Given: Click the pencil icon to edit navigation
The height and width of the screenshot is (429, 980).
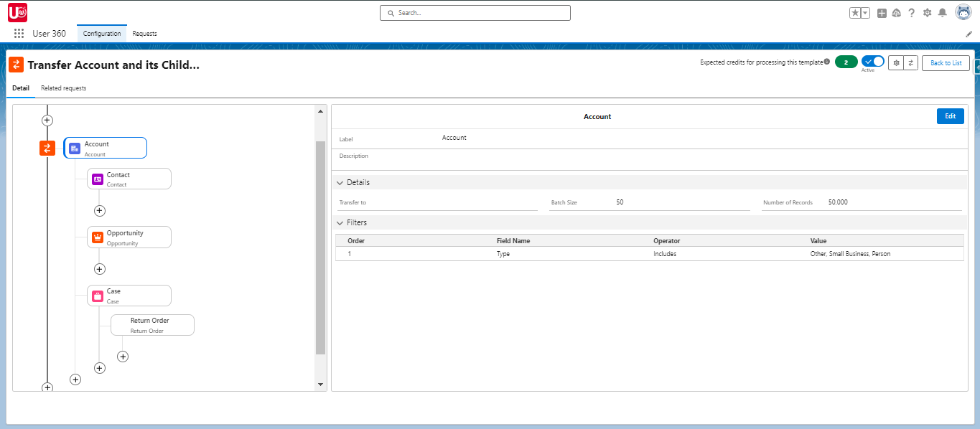Looking at the screenshot, I should (969, 34).
